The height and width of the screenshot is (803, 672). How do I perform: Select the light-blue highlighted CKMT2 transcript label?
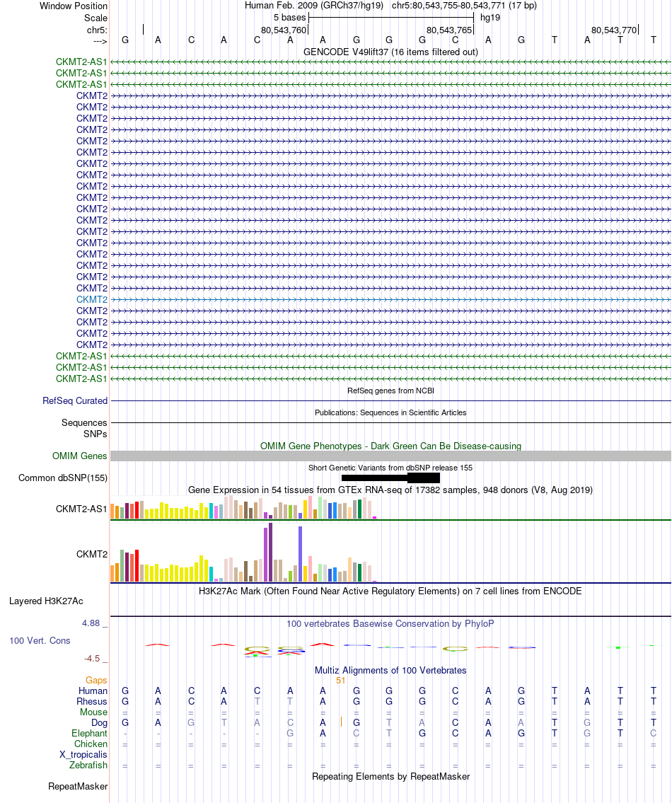(92, 299)
